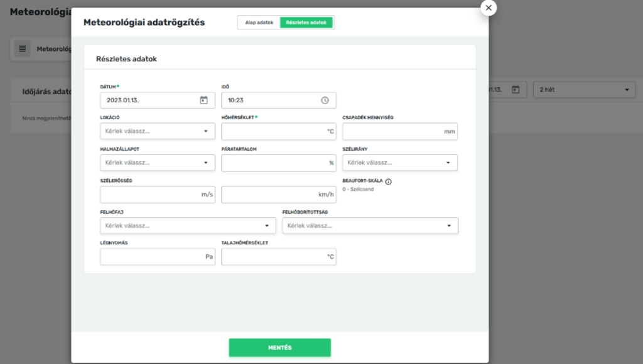This screenshot has width=643, height=364.
Task: Click the Mentés save button
Action: (279, 348)
